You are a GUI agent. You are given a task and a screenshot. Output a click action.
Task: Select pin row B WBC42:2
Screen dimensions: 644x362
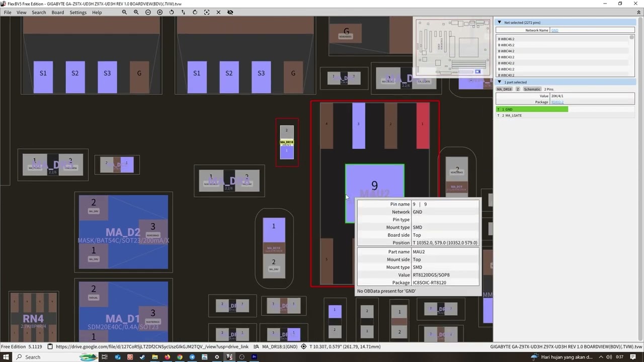click(562, 63)
